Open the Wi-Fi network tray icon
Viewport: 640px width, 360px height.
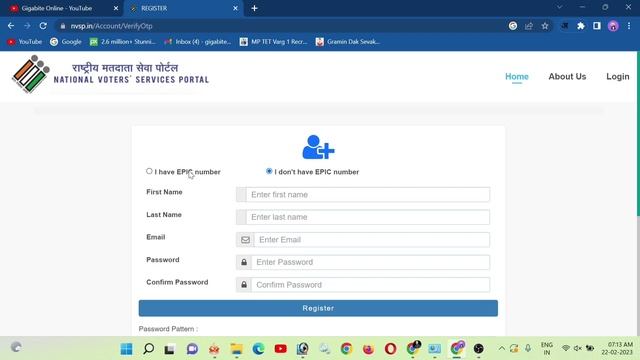tap(566, 348)
